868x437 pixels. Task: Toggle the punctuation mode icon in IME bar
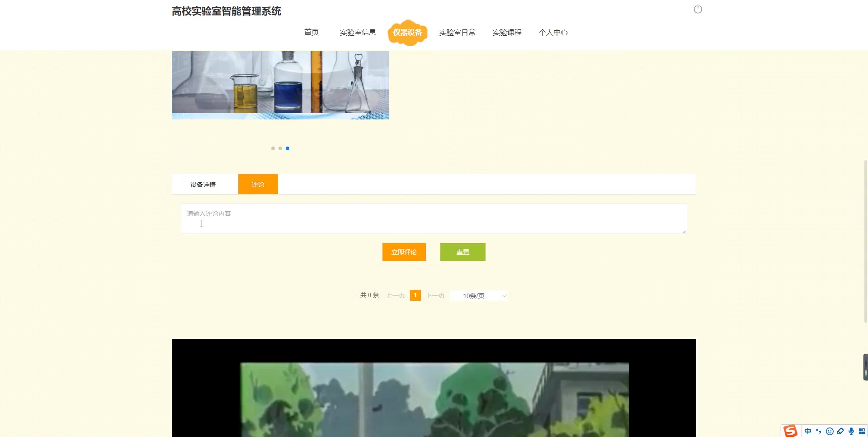pyautogui.click(x=819, y=431)
